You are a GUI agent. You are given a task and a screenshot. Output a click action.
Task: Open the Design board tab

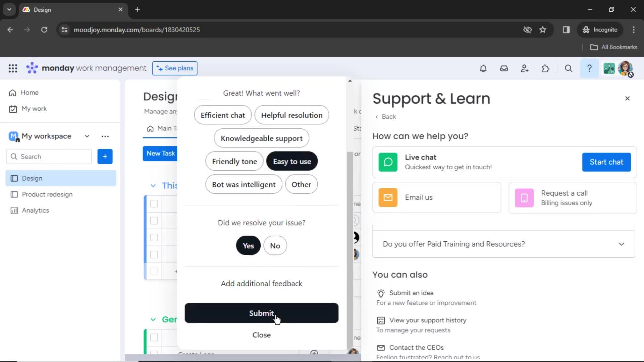point(32,178)
